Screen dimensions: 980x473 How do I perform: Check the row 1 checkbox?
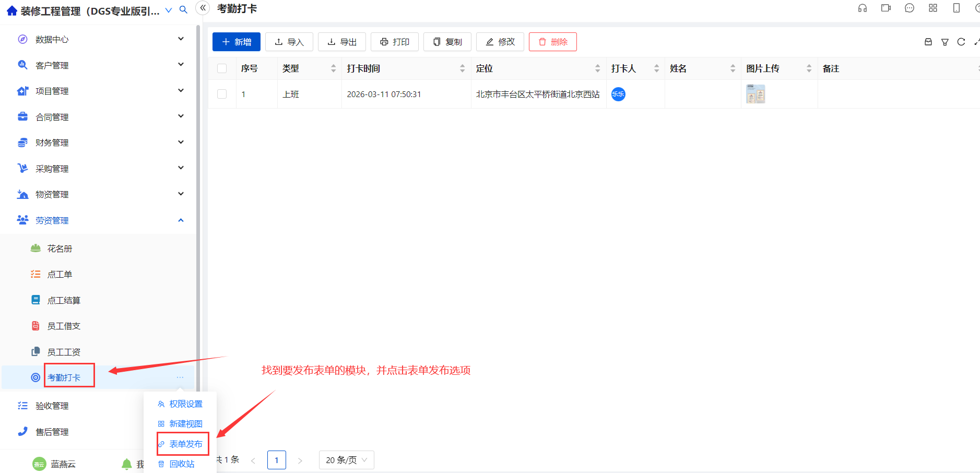[x=222, y=94]
